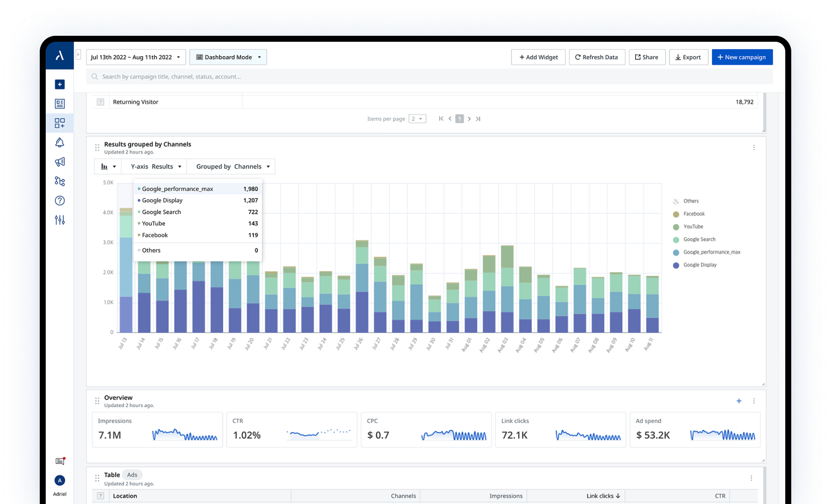Open the reports icon in the sidebar

point(60,104)
